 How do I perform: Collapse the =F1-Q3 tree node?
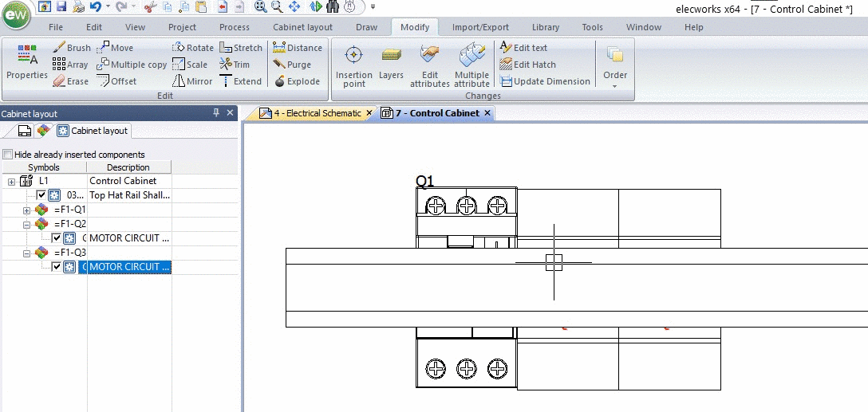26,253
